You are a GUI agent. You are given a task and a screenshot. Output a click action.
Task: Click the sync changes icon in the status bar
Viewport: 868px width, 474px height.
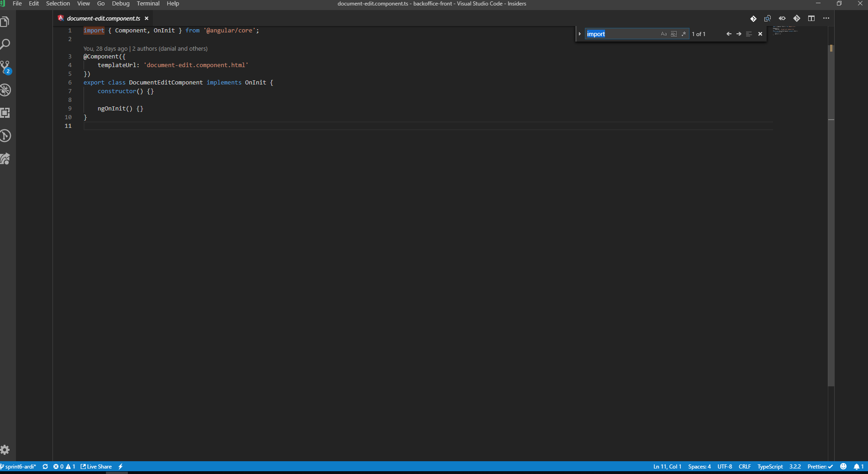pyautogui.click(x=45, y=467)
